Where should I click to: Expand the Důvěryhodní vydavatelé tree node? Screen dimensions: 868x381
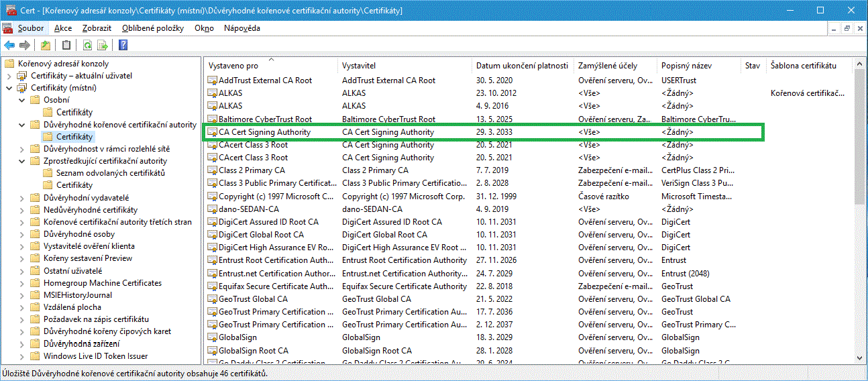coord(22,198)
